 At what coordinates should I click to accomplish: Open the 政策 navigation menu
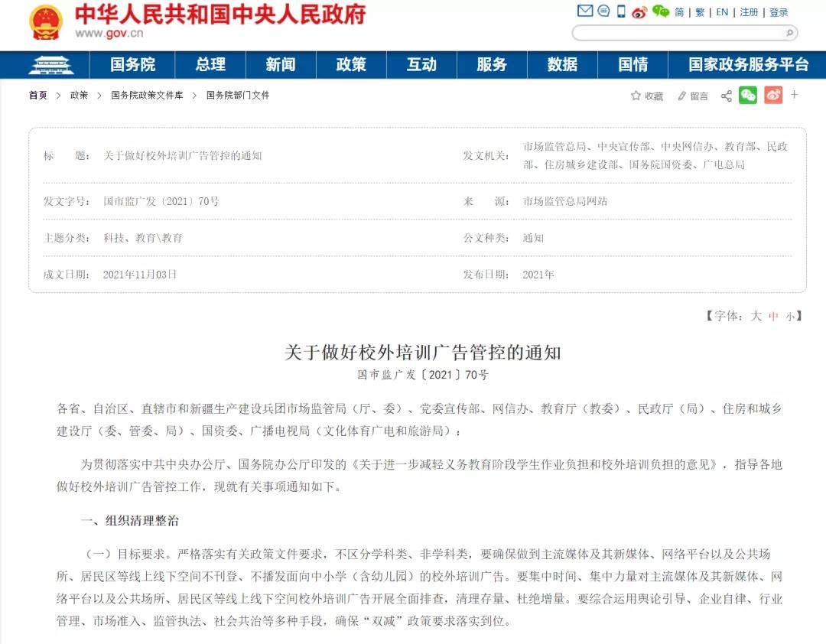pyautogui.click(x=351, y=65)
